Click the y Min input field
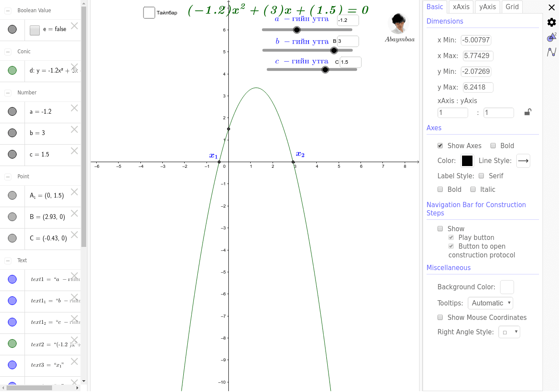 [476, 71]
